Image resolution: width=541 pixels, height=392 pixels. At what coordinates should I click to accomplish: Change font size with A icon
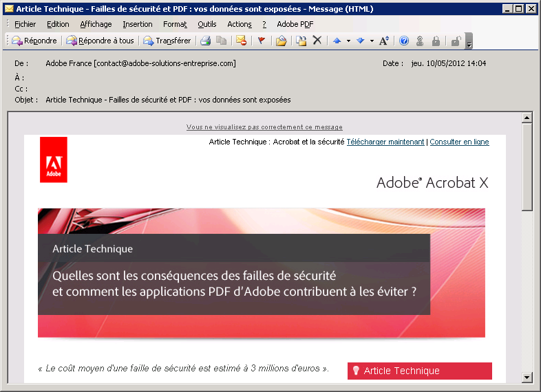383,41
